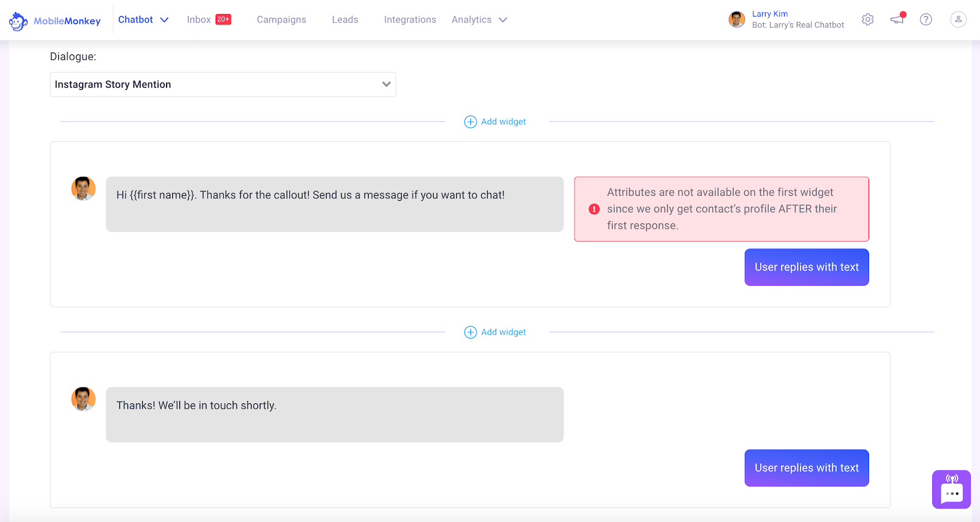Click the first User replies with text button
Screen dimensions: 980x522
click(807, 267)
